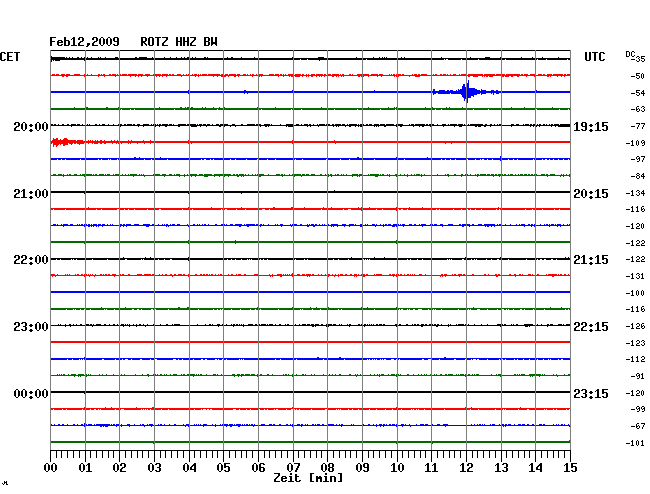This screenshot has width=650, height=494.
Task: Select the DC offset value -134
Action: click(635, 193)
